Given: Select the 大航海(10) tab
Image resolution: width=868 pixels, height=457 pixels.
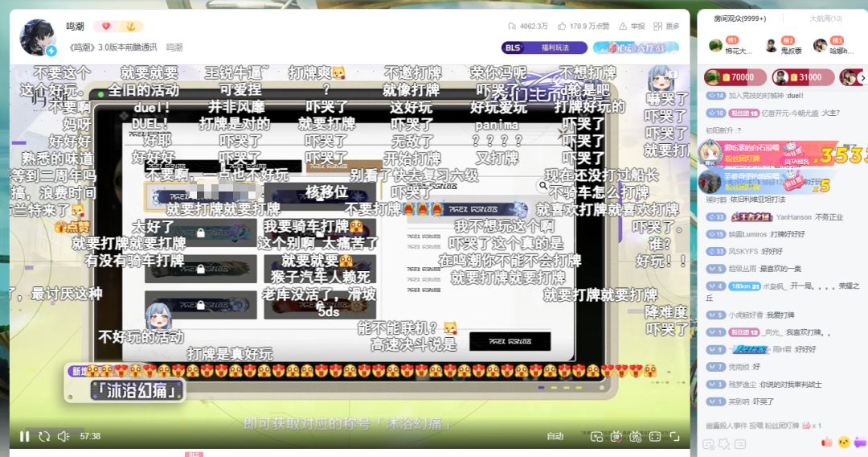Looking at the screenshot, I should click(x=826, y=19).
